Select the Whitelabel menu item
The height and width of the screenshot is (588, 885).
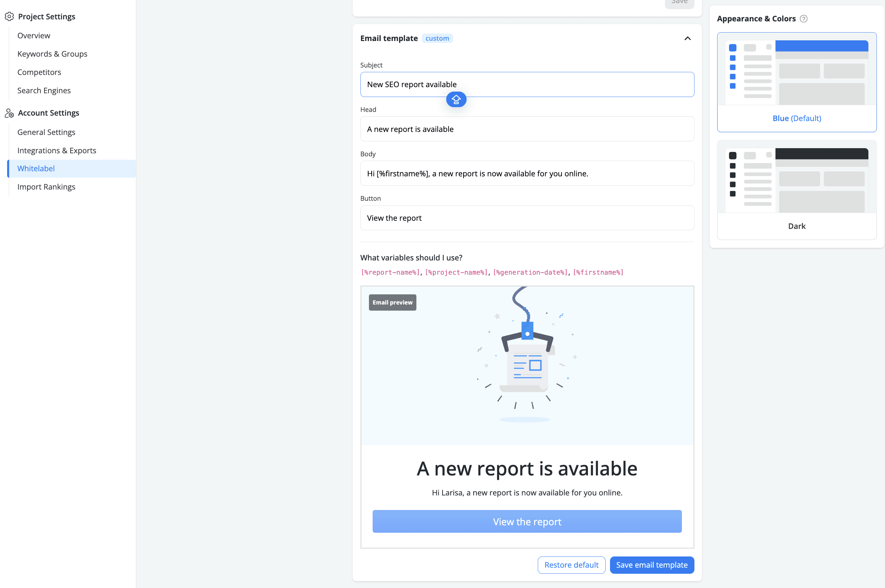click(x=72, y=169)
